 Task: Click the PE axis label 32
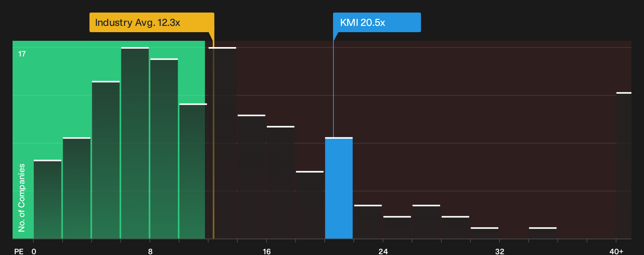(499, 251)
